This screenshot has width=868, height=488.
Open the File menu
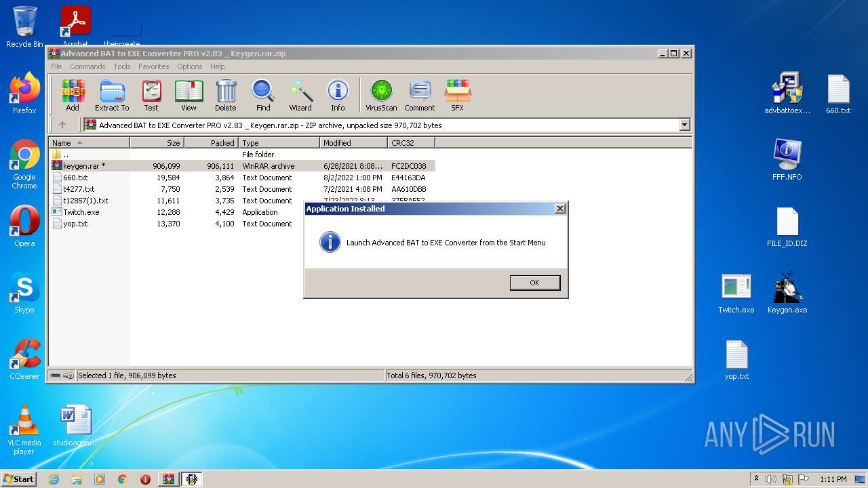click(56, 66)
